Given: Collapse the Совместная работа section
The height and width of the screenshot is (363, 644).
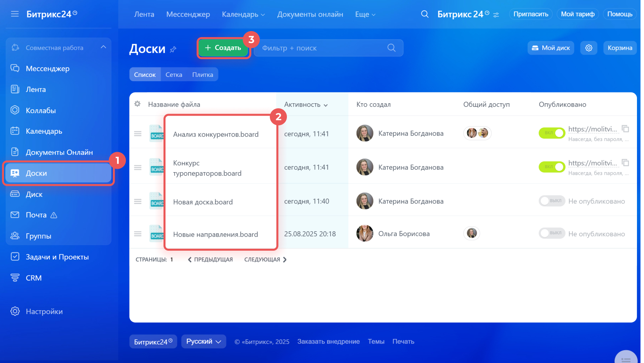Looking at the screenshot, I should tap(104, 47).
